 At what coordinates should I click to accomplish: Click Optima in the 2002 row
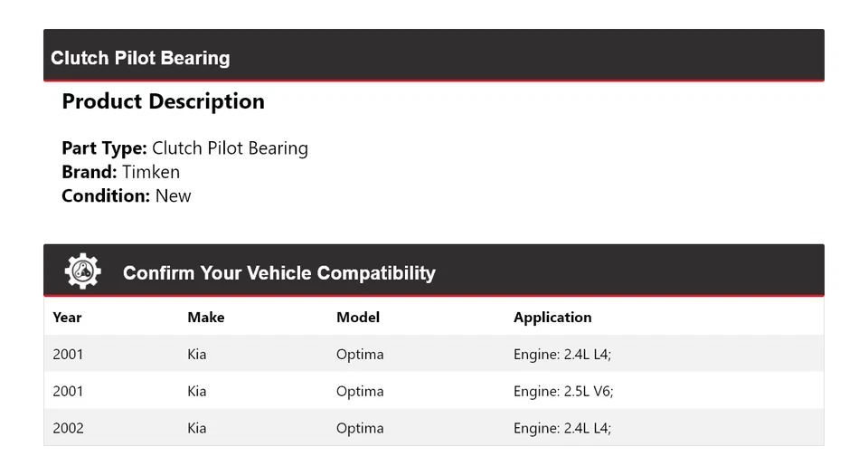pos(360,428)
